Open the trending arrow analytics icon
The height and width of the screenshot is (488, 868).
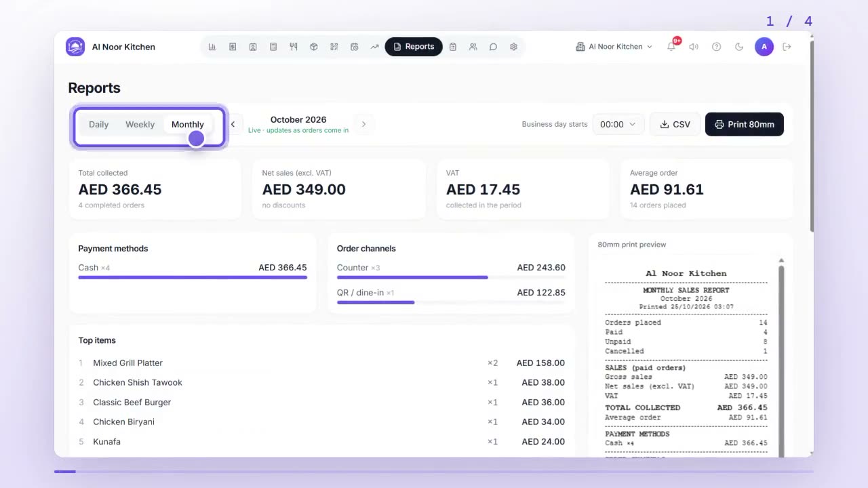point(374,47)
